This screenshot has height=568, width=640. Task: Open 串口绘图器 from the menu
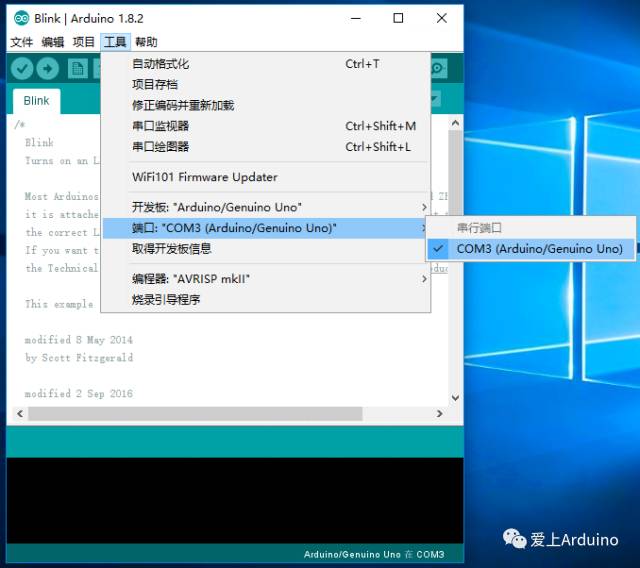click(x=266, y=147)
